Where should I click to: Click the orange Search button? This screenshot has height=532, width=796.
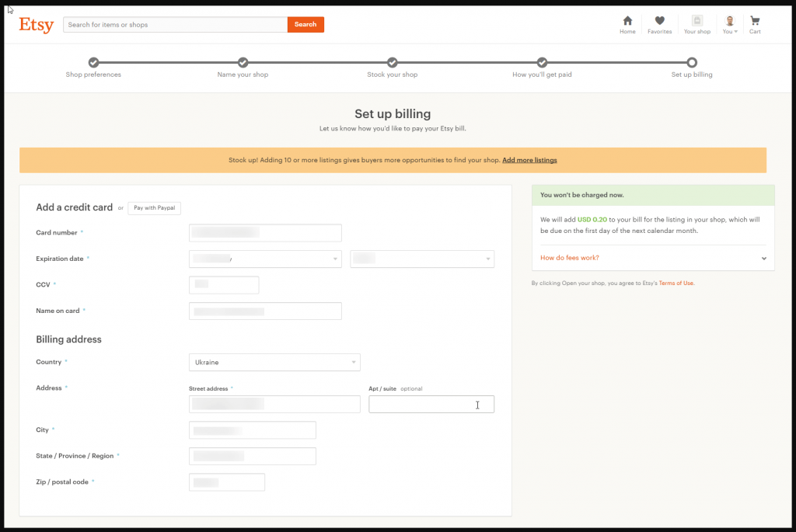click(305, 24)
